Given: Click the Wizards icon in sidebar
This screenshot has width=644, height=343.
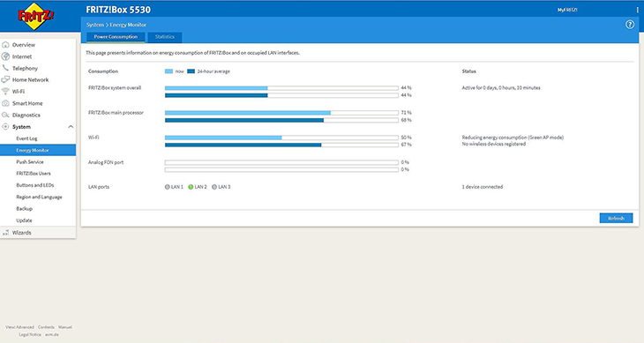Looking at the screenshot, I should click(x=5, y=233).
